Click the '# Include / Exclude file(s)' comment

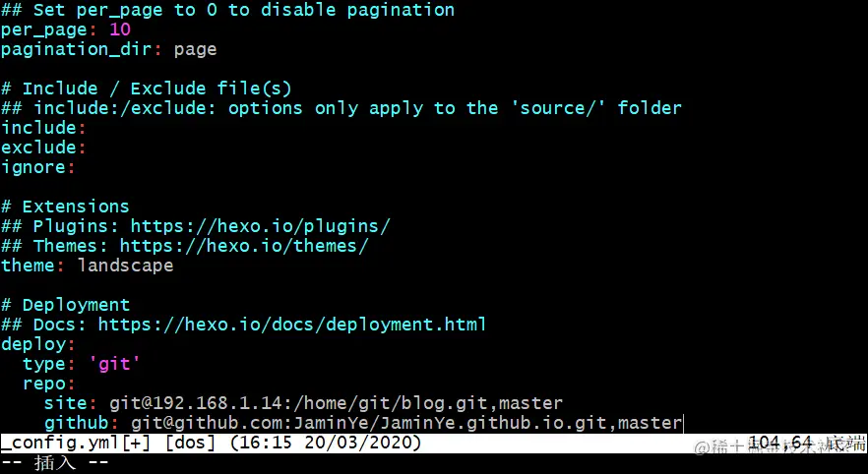146,89
